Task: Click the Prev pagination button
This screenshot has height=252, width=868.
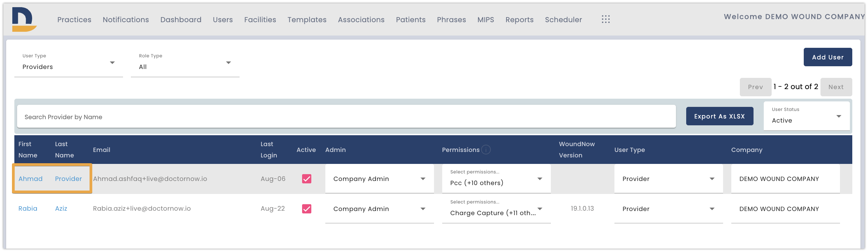Action: pyautogui.click(x=756, y=87)
